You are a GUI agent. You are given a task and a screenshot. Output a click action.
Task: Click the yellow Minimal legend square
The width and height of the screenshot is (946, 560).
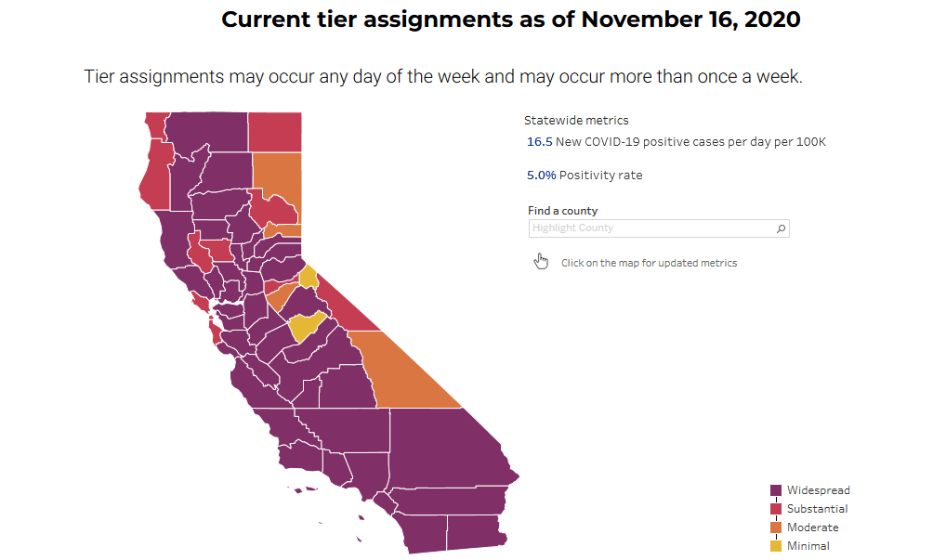coord(776,546)
